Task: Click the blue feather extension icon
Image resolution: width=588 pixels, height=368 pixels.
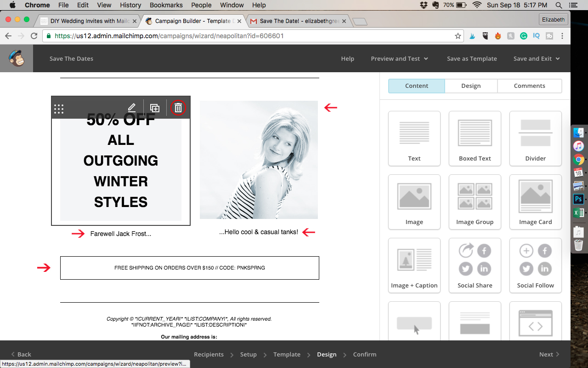Action: (x=472, y=36)
